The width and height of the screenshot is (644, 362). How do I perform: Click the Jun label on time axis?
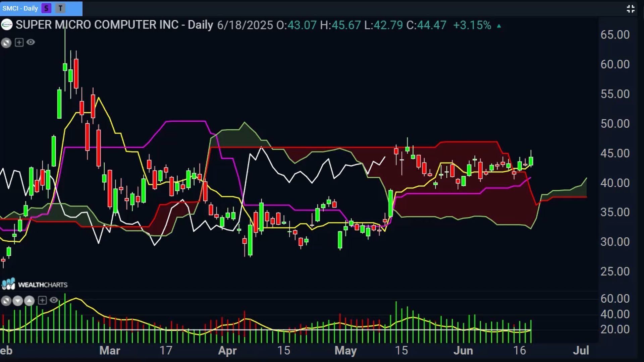(x=463, y=351)
